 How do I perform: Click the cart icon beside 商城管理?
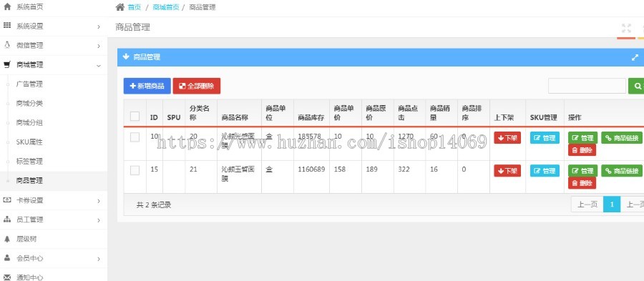(x=7, y=65)
